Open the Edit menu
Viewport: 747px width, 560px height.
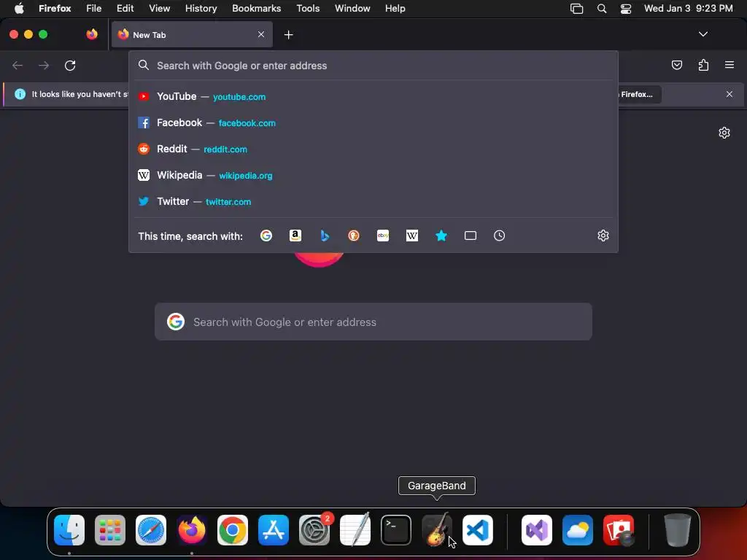125,8
